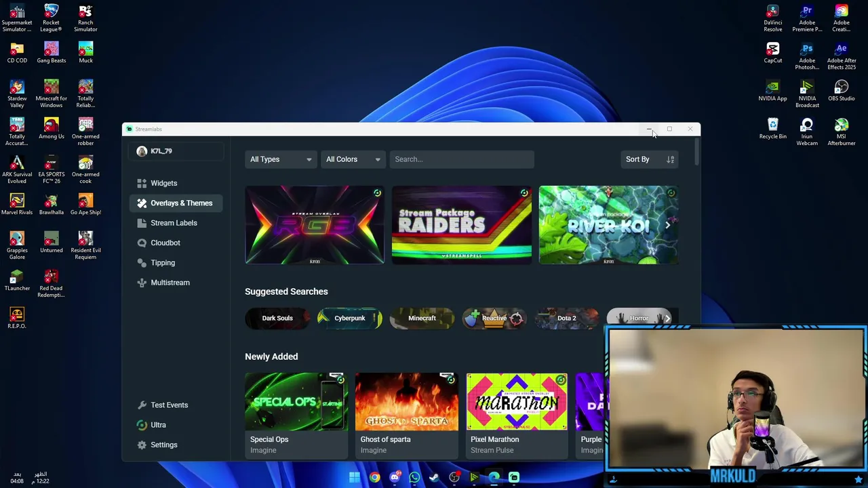Select the DaVinci Resolve desktop icon
868x488 pixels.
772,18
